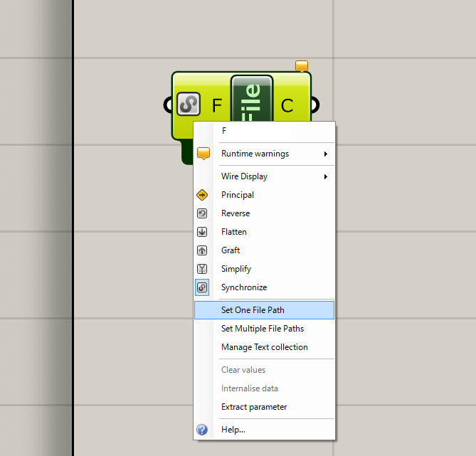Click the Principal arrow sign icon
Screen dimensions: 476x456
coord(202,195)
